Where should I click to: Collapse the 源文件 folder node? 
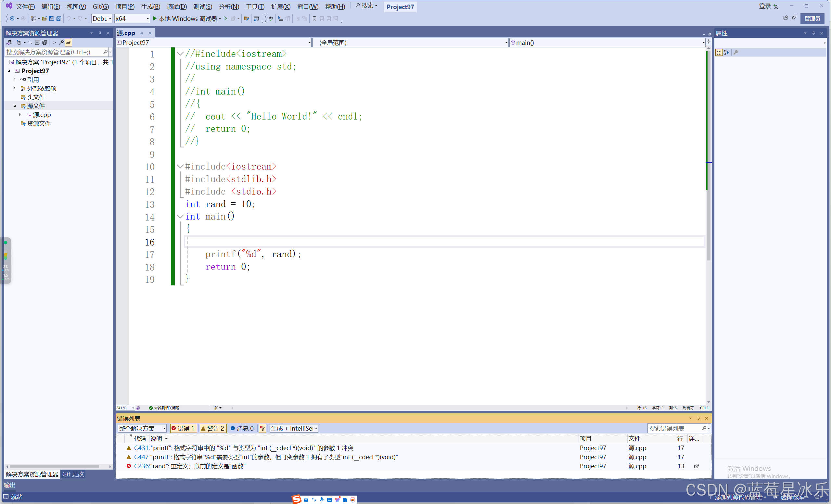point(15,106)
